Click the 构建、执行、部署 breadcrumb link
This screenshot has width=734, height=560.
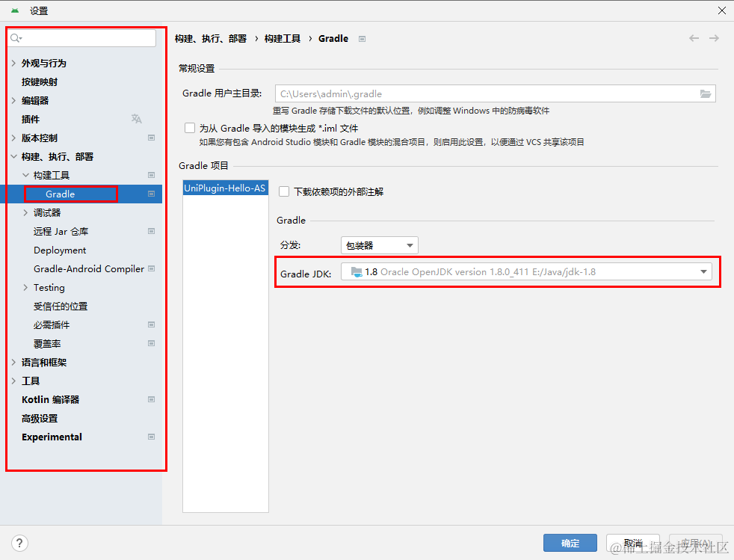click(x=214, y=38)
